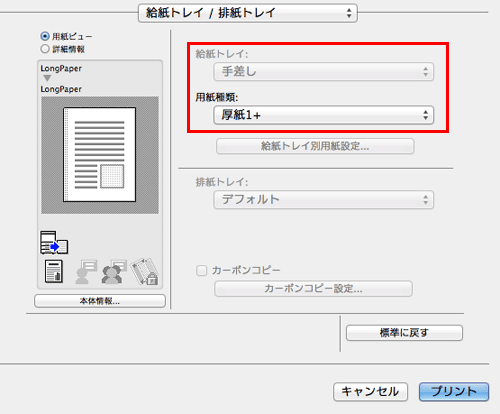
Task: Click the 本体情報... button
Action: point(100,301)
